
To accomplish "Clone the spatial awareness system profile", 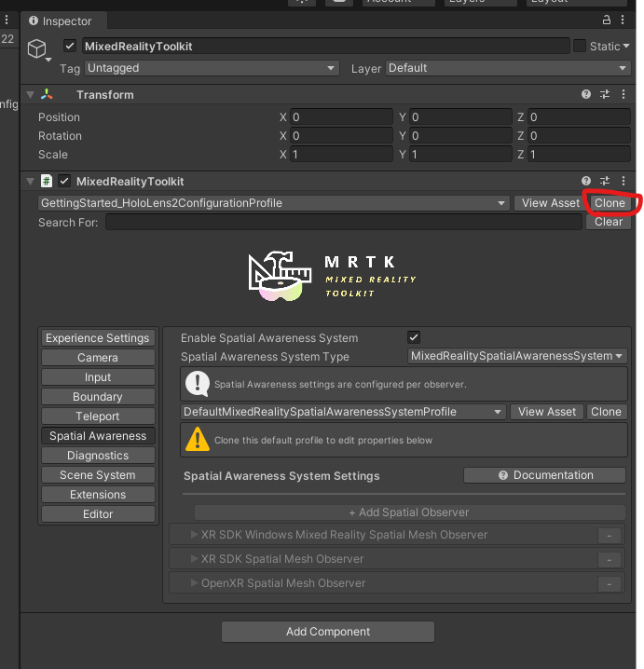I will click(606, 412).
